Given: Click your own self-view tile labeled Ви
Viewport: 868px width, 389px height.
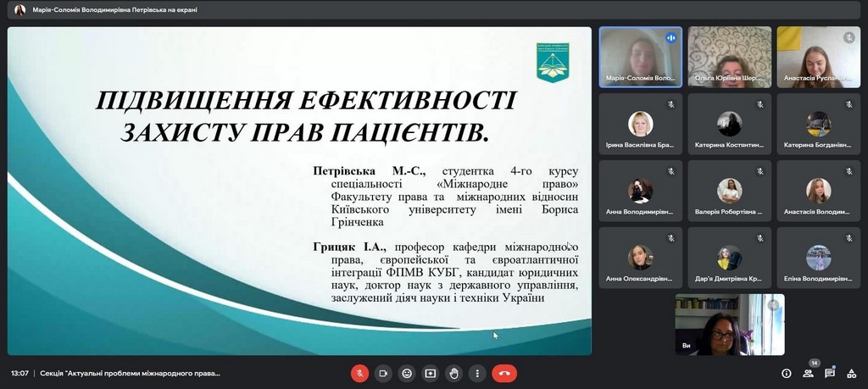Looking at the screenshot, I should coord(729,325).
